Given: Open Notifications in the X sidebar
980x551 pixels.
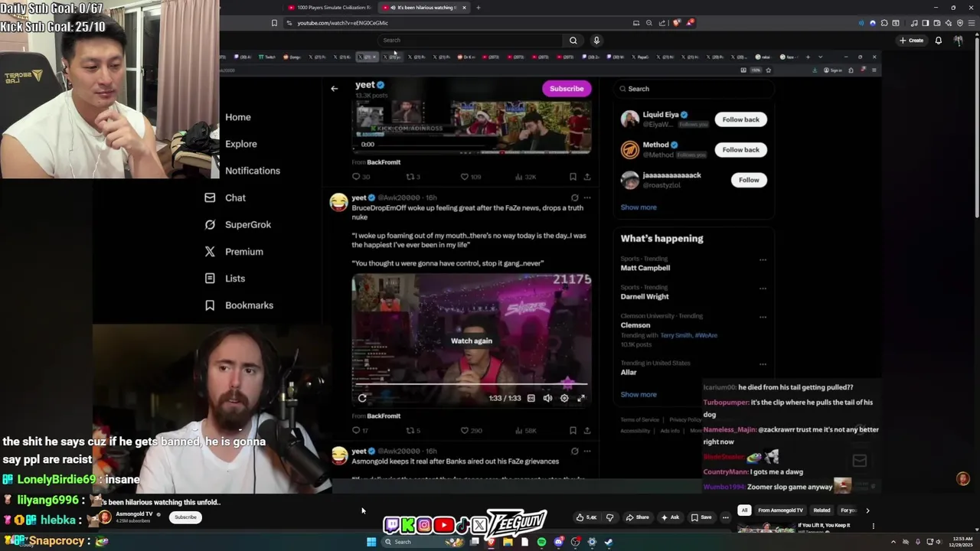Looking at the screenshot, I should click(x=253, y=171).
